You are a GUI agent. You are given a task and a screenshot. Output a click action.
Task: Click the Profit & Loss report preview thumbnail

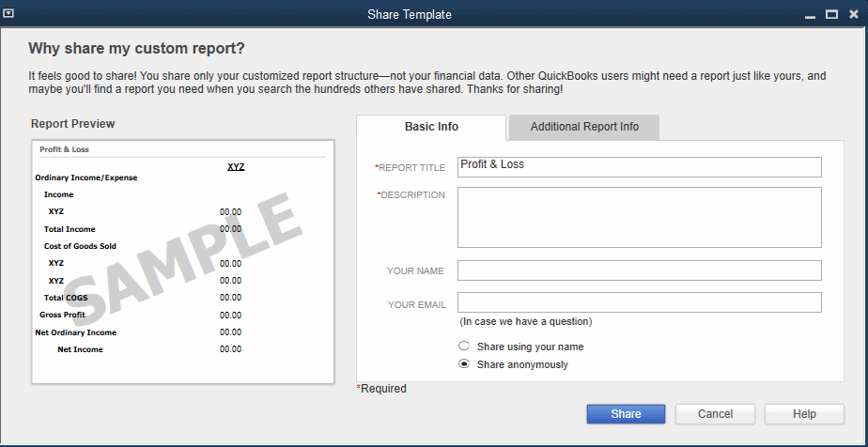182,262
